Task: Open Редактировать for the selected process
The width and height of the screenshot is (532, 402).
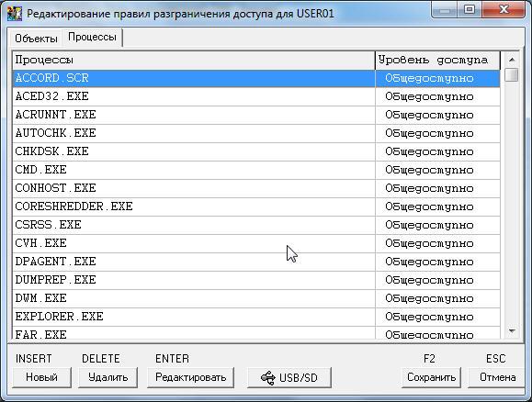Action: tap(191, 377)
